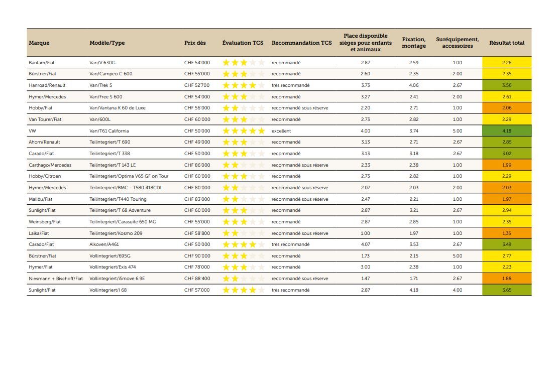Click the 'Van/Vantana K 60 de Luxe' cell
This screenshot has height=392, width=560.
point(118,108)
